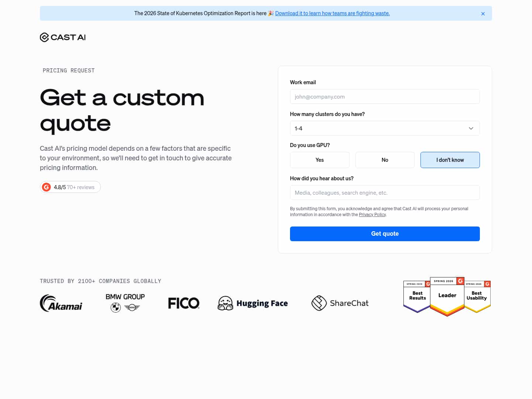The width and height of the screenshot is (532, 399).
Task: Open the Privacy Policy link
Action: pos(372,214)
